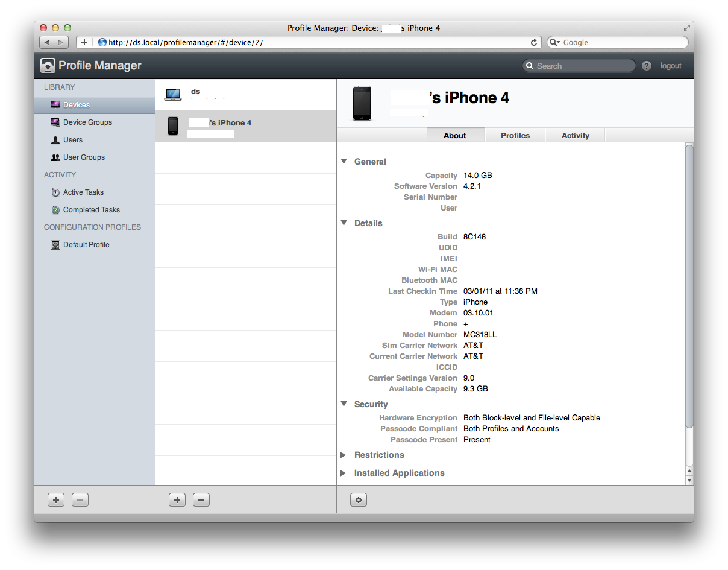The height and width of the screenshot is (570, 728).
Task: Click the Users sidebar icon
Action: tap(55, 140)
